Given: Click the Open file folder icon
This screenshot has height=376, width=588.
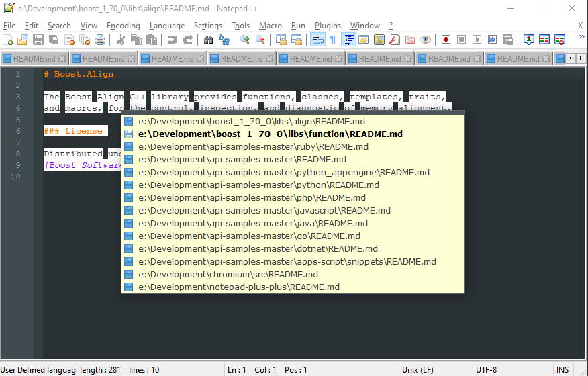Looking at the screenshot, I should tap(23, 40).
